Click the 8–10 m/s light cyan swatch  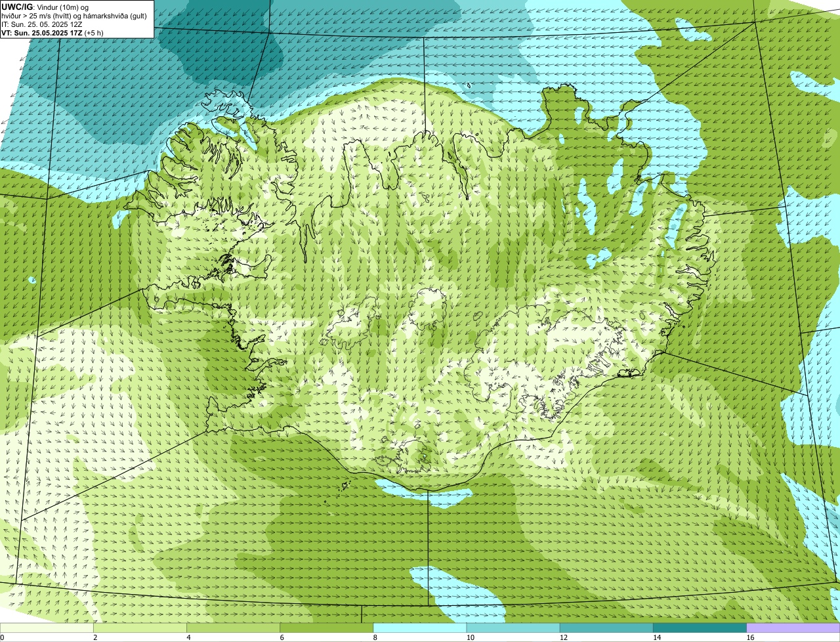pos(420,628)
